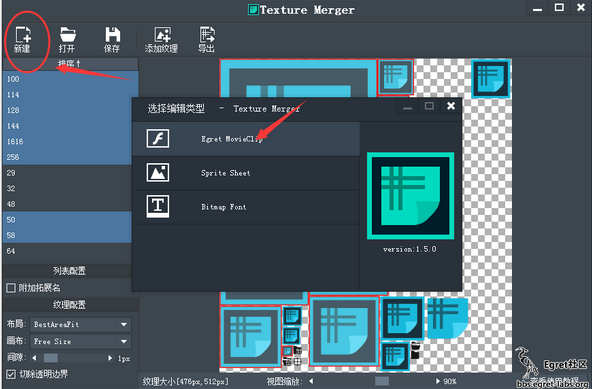Close the 选择编辑类型 dialog
Image resolution: width=592 pixels, height=389 pixels.
coord(451,106)
